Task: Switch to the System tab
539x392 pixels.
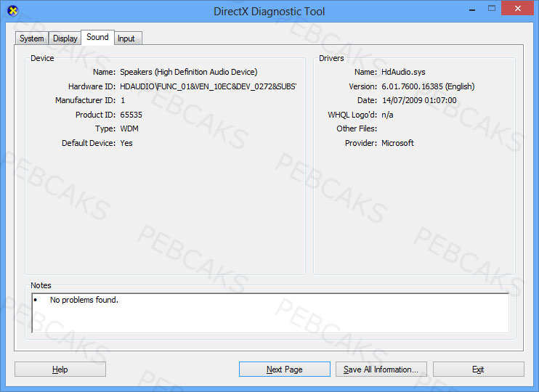Action: [32, 38]
